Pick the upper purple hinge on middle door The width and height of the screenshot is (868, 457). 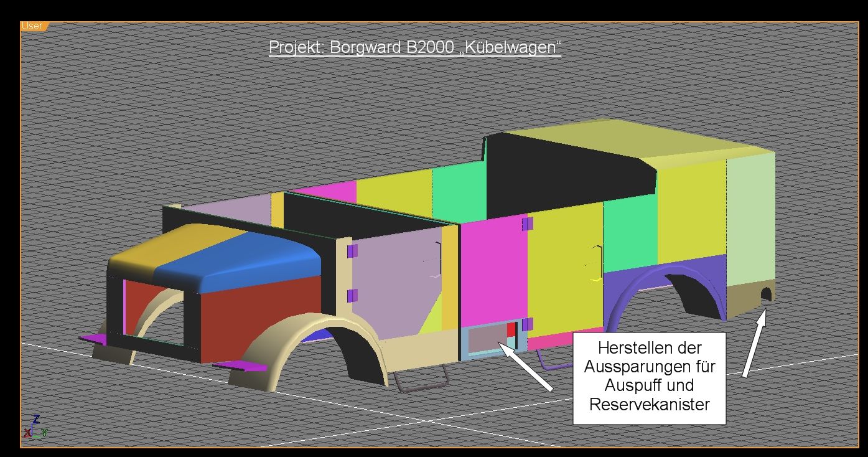528,224
